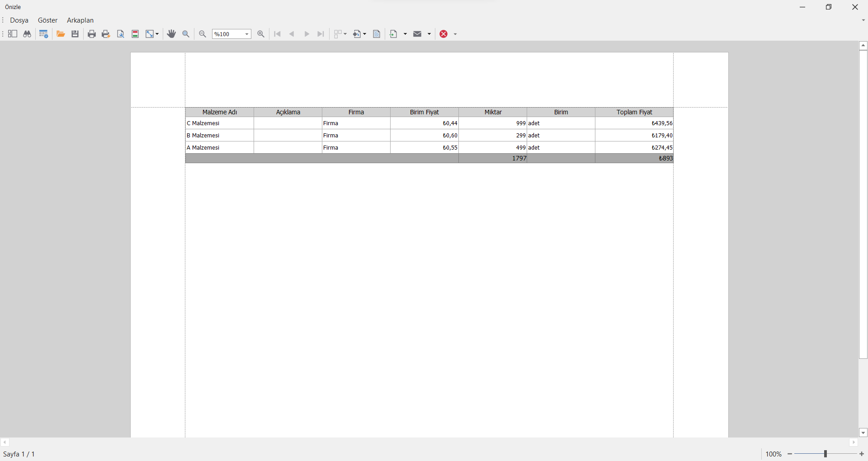This screenshot has width=868, height=461.
Task: Select the Hand tool
Action: pos(171,34)
